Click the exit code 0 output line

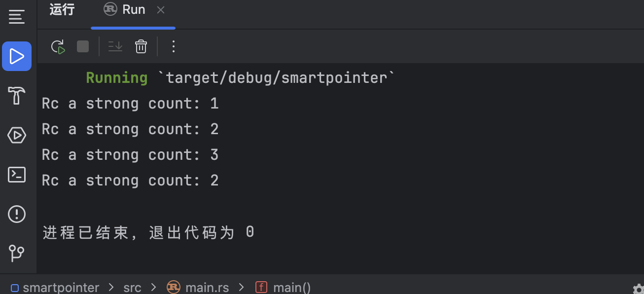coord(148,232)
